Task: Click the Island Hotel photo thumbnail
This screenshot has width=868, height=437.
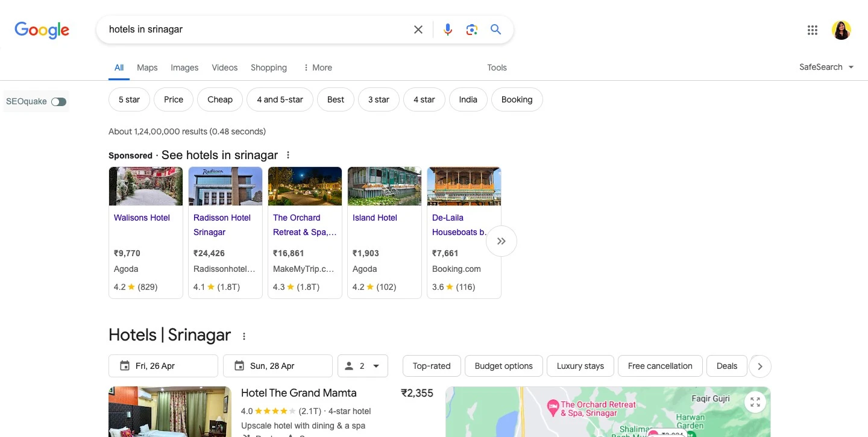Action: 385,186
